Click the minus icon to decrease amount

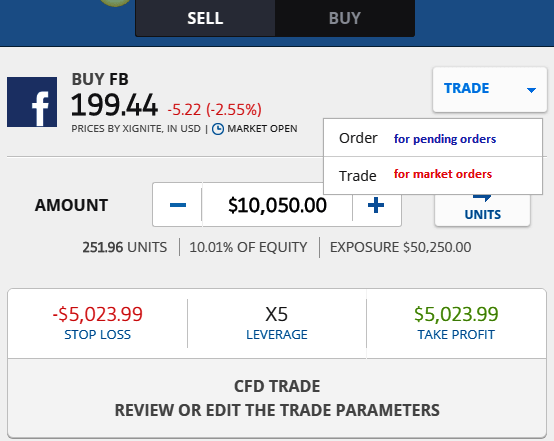pos(178,205)
